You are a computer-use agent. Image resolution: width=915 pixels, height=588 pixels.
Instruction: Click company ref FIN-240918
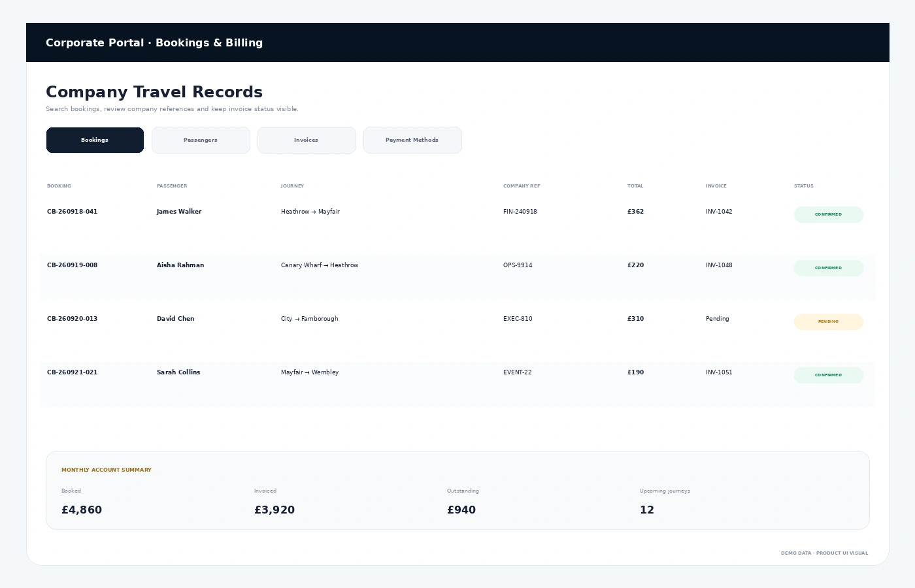point(520,212)
